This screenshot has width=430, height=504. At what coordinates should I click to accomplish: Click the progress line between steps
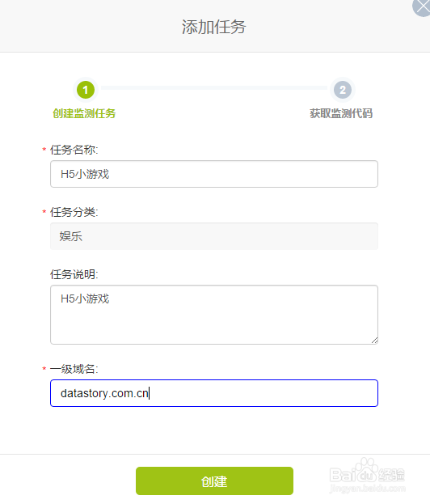214,87
